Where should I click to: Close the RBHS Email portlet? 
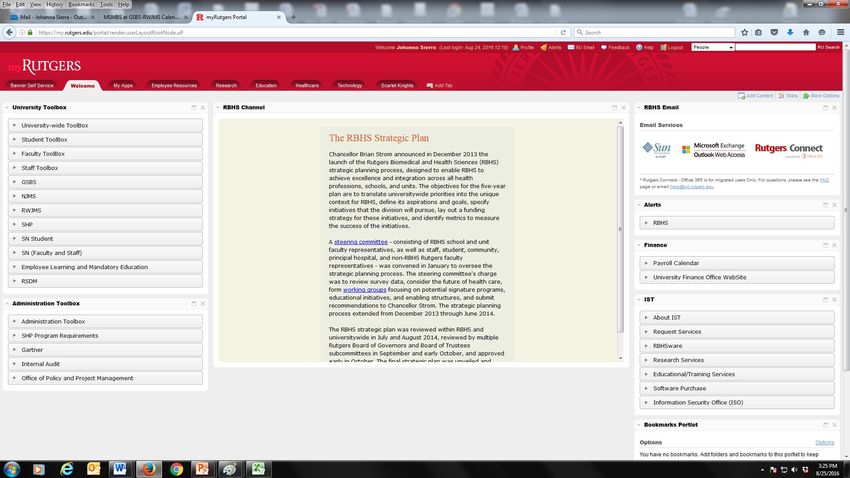[x=834, y=107]
